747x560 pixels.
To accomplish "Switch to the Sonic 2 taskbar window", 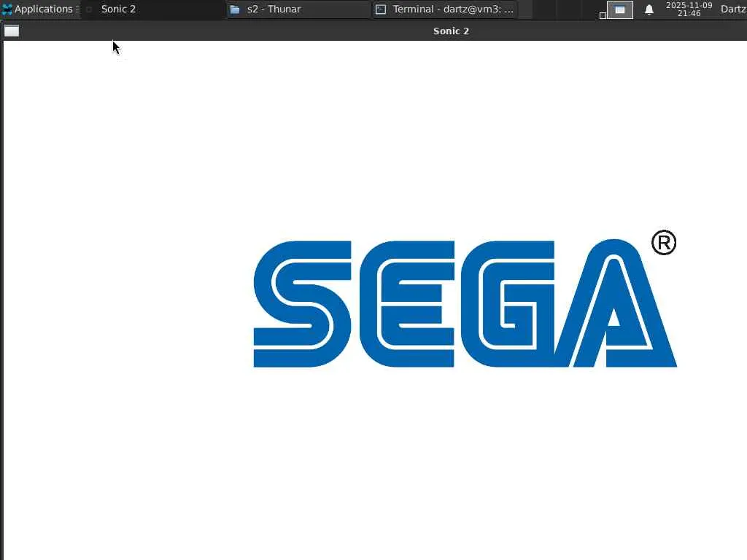I will pyautogui.click(x=152, y=9).
